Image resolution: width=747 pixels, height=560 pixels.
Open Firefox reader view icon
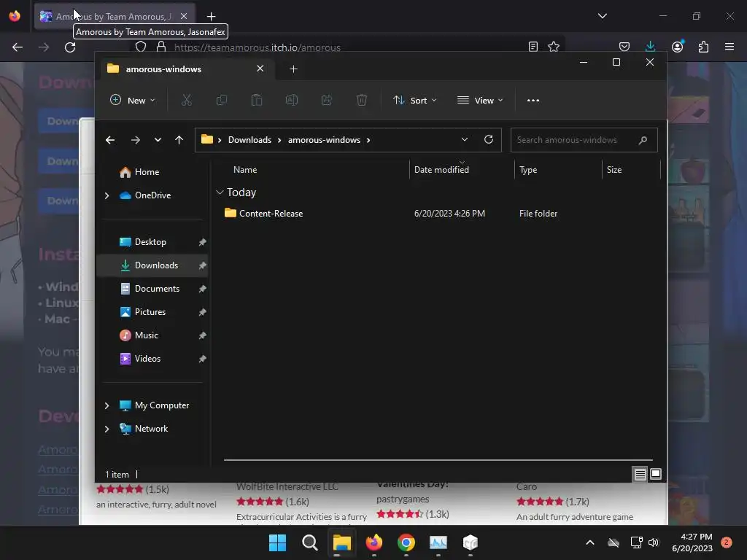533,47
